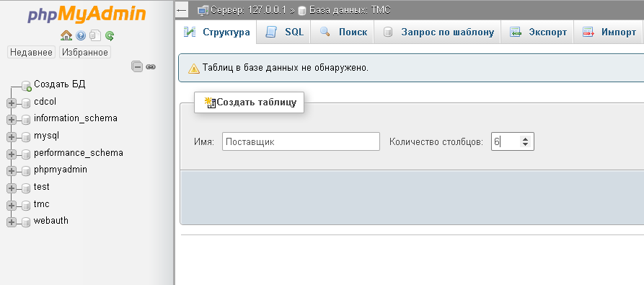The image size is (644, 285).
Task: Click the webauth database cylinder icon
Action: (x=26, y=222)
